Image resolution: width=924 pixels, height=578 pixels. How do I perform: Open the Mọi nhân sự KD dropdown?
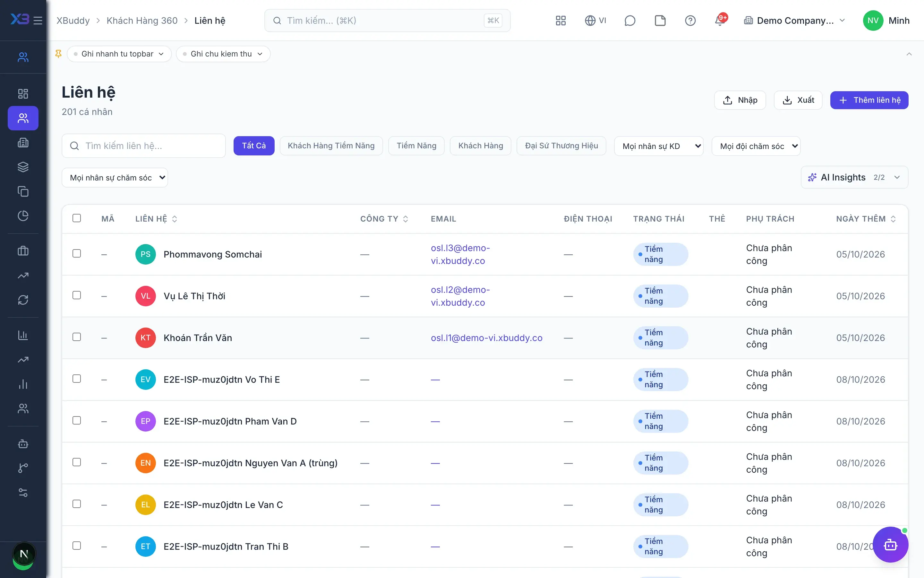[659, 146]
